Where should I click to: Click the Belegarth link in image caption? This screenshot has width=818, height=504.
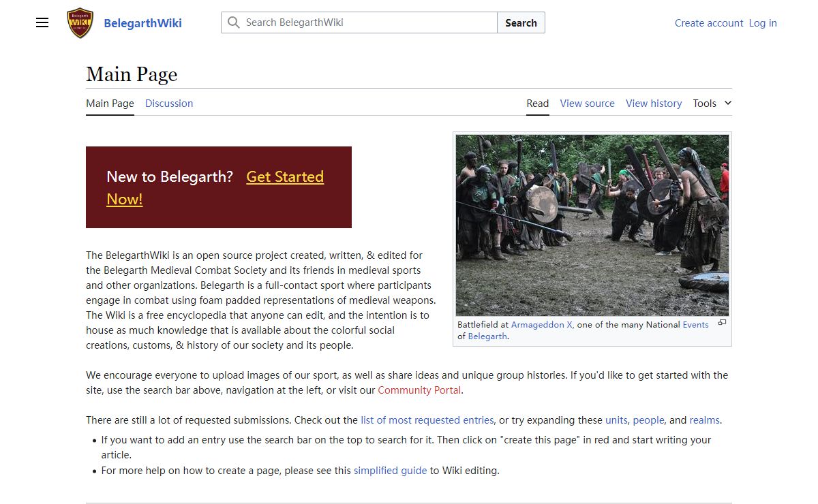click(x=487, y=336)
